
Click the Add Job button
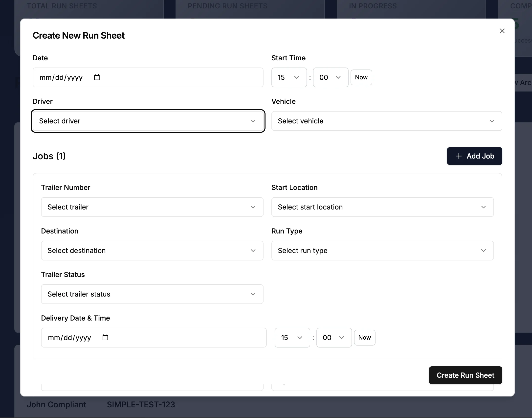[x=474, y=156]
